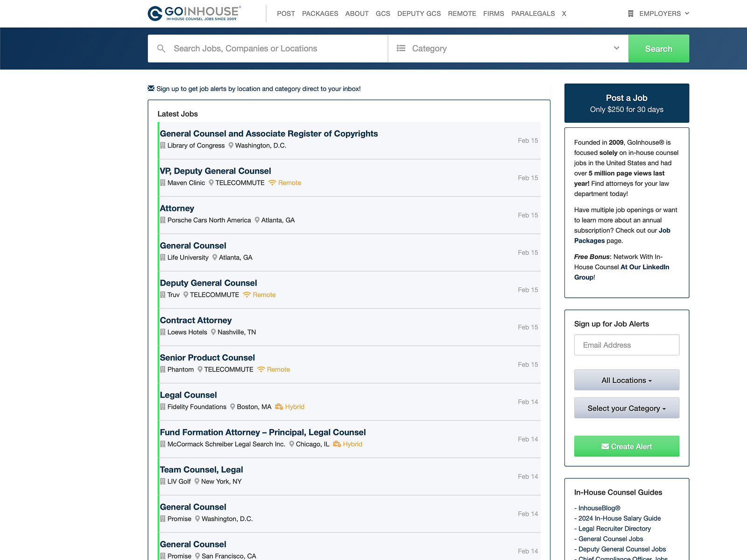Open the All Locations dropdown

627,380
